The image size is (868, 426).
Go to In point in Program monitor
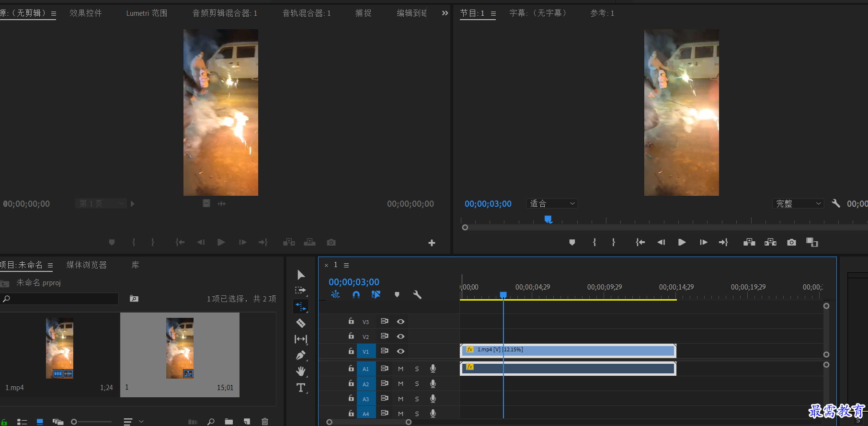(640, 243)
